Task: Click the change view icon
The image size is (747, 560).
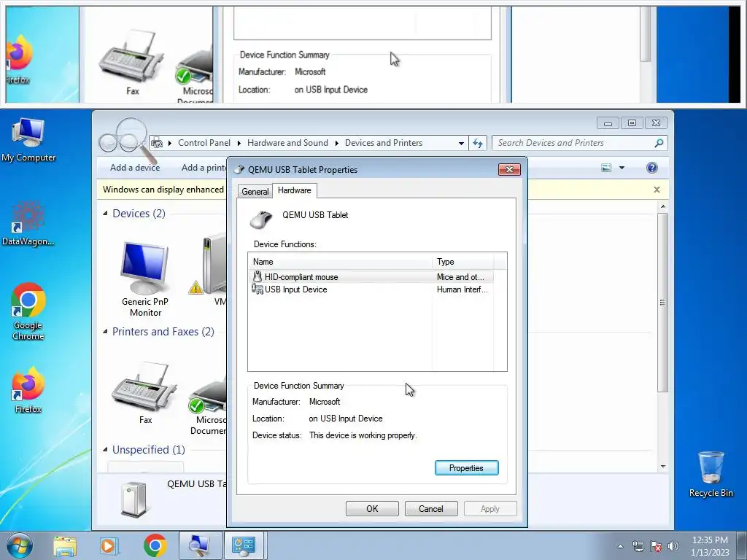Action: (606, 168)
